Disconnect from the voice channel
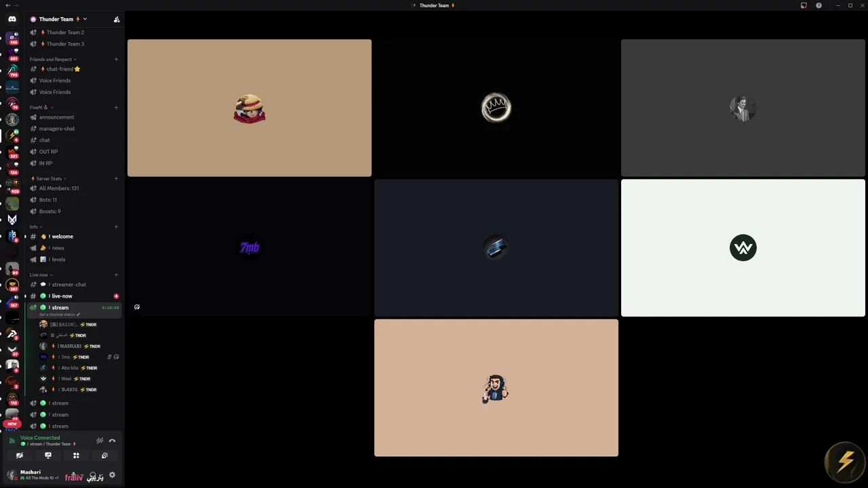Screen dimensions: 868x488 (x=112, y=441)
